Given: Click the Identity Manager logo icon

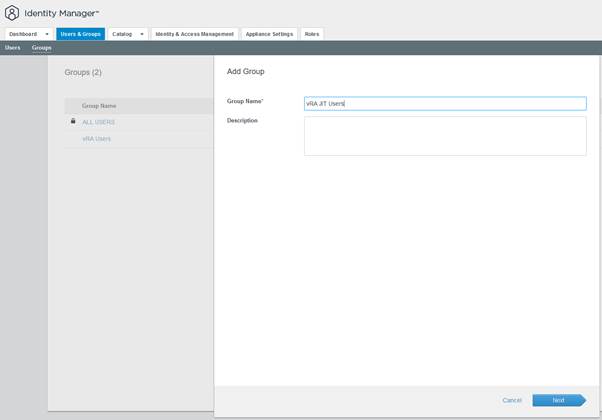Looking at the screenshot, I should pos(12,13).
